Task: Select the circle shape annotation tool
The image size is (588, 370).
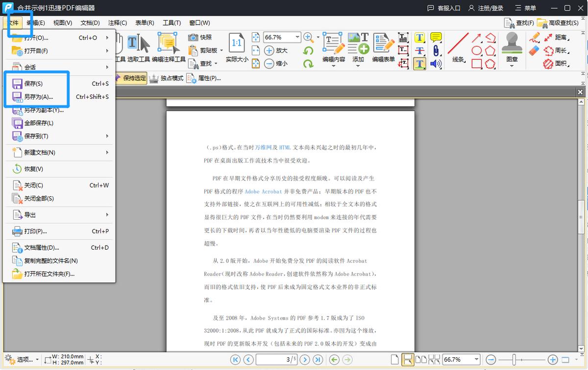Action: tap(477, 50)
